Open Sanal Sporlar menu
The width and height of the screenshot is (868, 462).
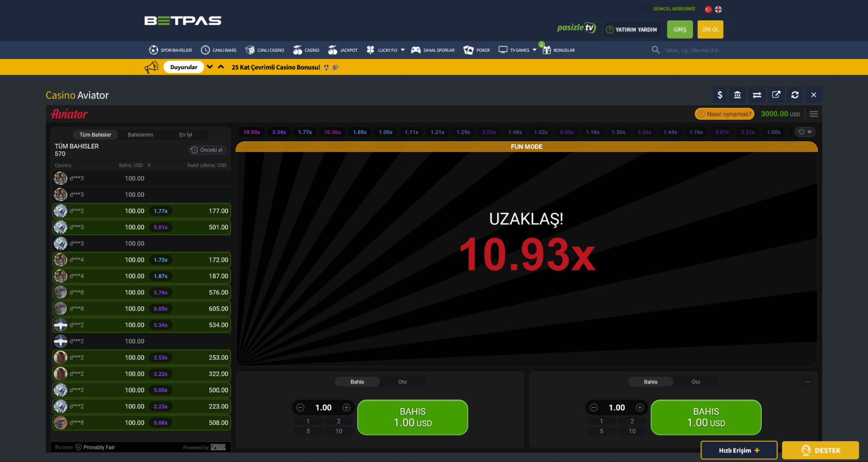tap(433, 50)
